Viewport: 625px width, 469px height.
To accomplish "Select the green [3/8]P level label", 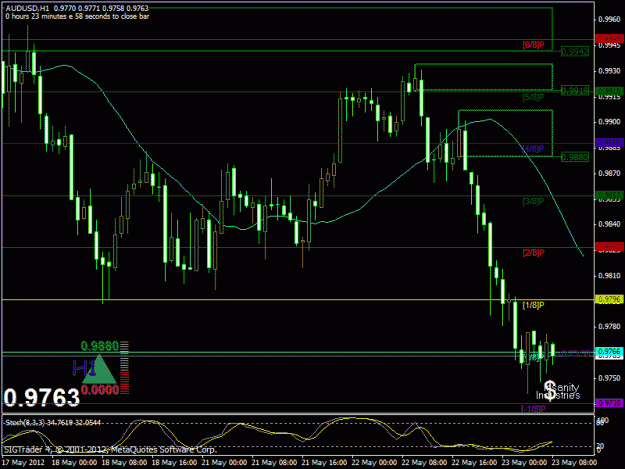I will 533,201.
